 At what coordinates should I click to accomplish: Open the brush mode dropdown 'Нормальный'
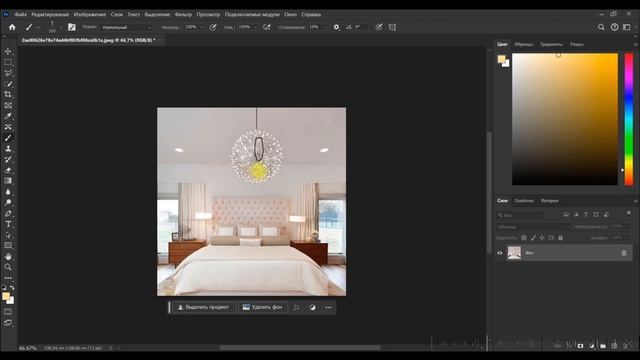coord(126,27)
